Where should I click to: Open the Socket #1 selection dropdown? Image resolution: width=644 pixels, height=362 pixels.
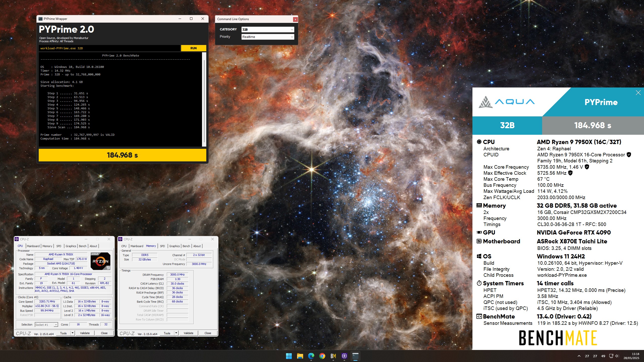[46, 325]
